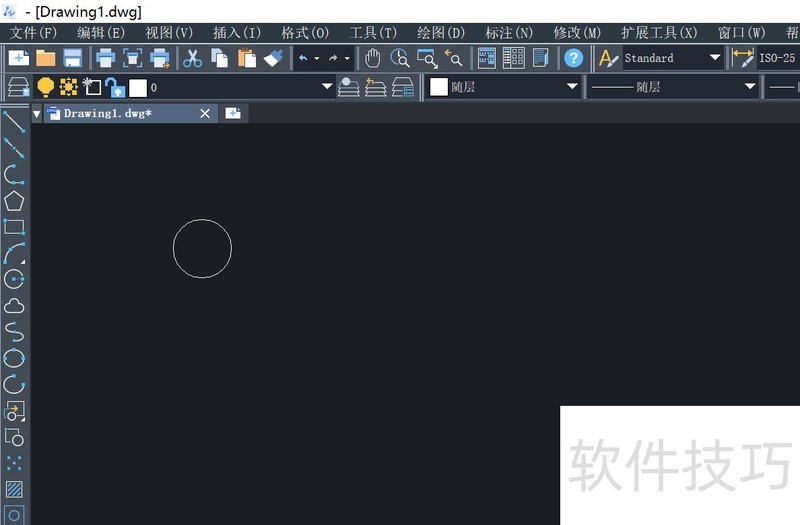This screenshot has height=525, width=800.
Task: Click Make Object's Layer Current icon
Action: [x=349, y=87]
